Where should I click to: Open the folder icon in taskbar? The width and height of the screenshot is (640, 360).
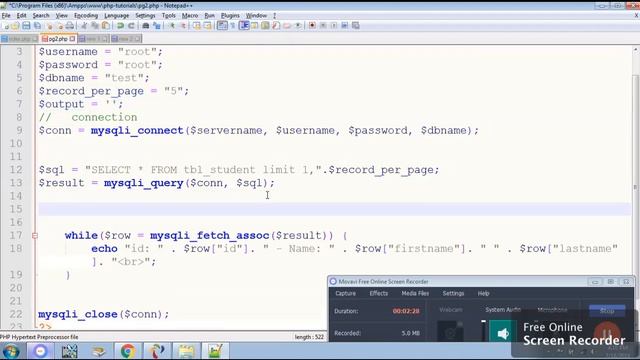coord(186,351)
